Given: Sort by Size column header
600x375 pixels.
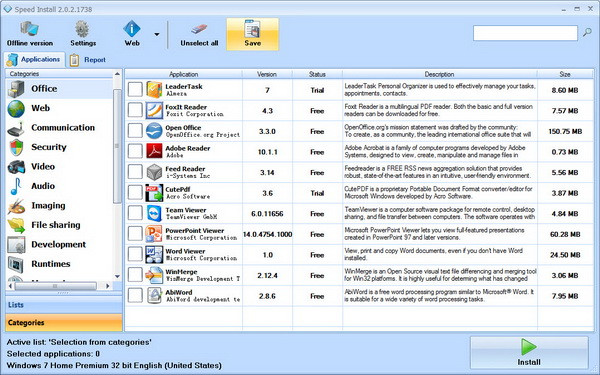Looking at the screenshot, I should [x=565, y=74].
